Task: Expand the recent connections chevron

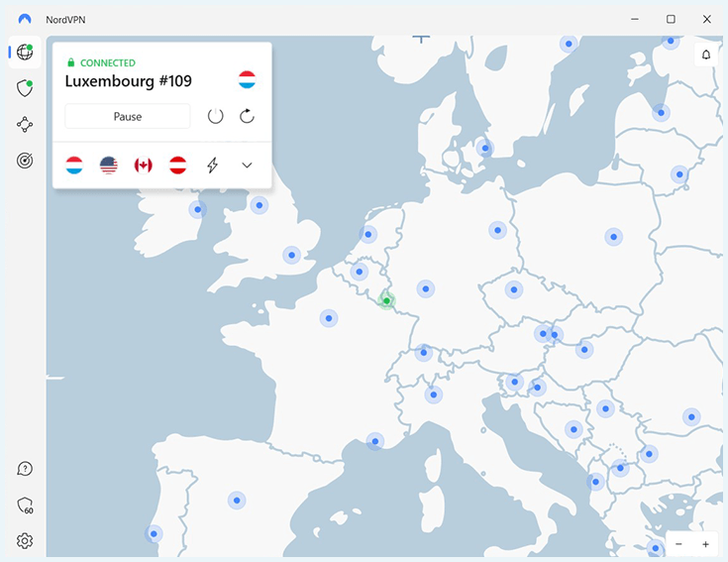Action: coord(247,165)
